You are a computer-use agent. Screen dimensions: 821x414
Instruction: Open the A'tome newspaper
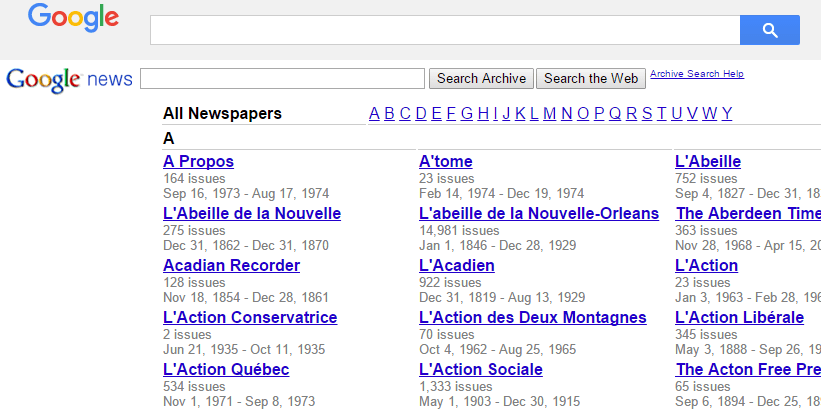coord(446,162)
